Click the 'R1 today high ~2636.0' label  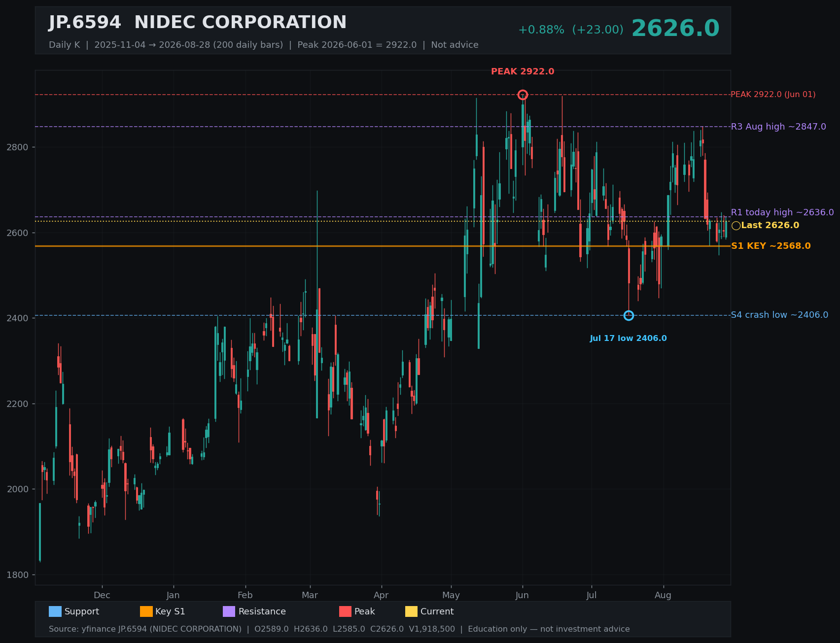[x=782, y=212]
